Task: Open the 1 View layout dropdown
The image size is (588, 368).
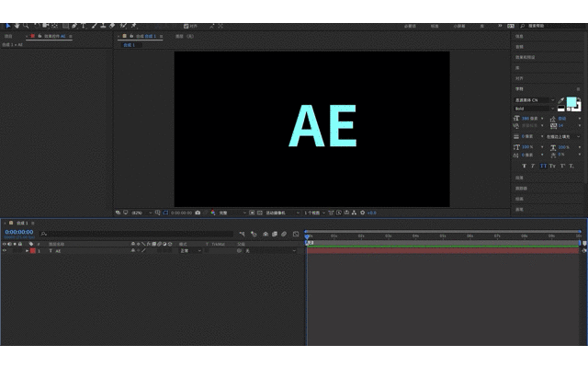Action: click(314, 213)
